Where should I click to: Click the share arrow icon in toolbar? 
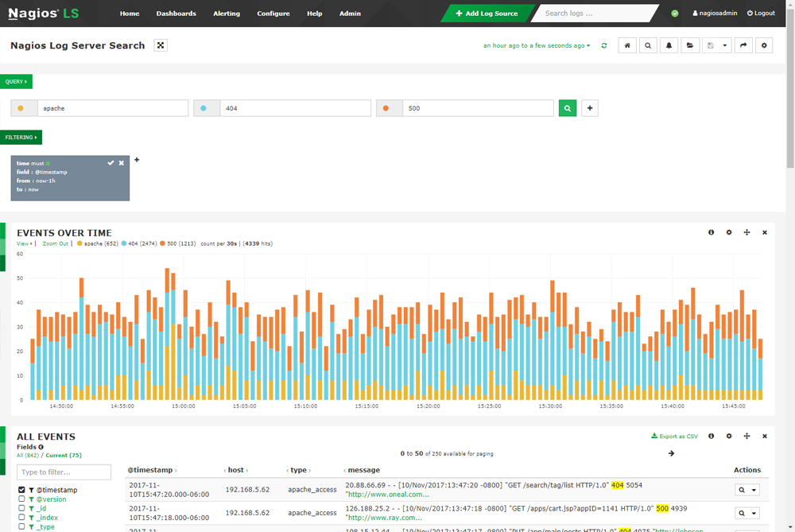coord(743,46)
